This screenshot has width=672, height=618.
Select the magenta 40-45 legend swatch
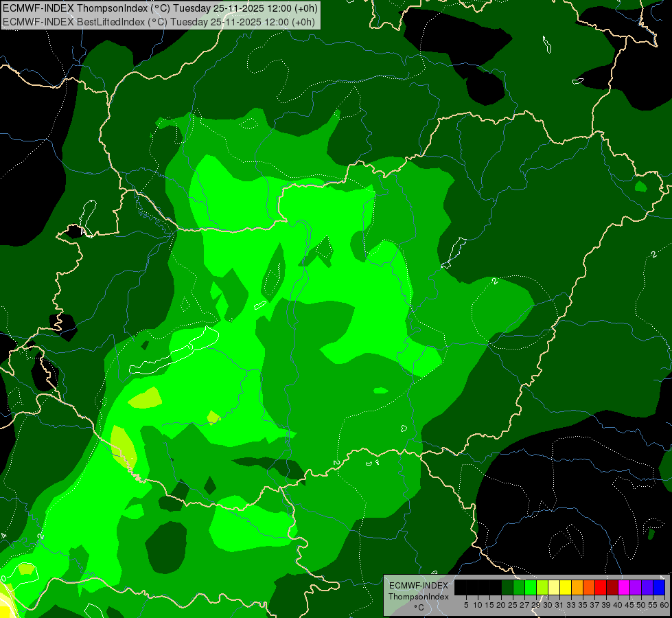pyautogui.click(x=624, y=587)
